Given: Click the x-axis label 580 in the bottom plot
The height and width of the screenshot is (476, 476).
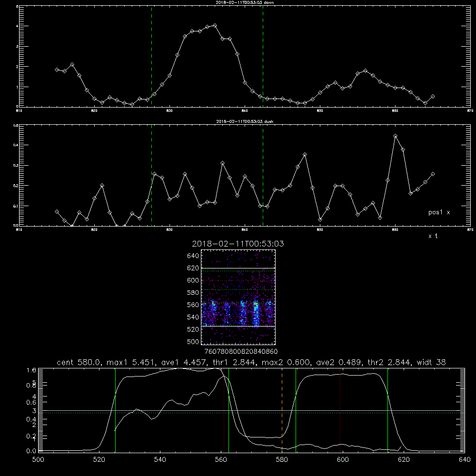Looking at the screenshot, I should click(282, 460).
